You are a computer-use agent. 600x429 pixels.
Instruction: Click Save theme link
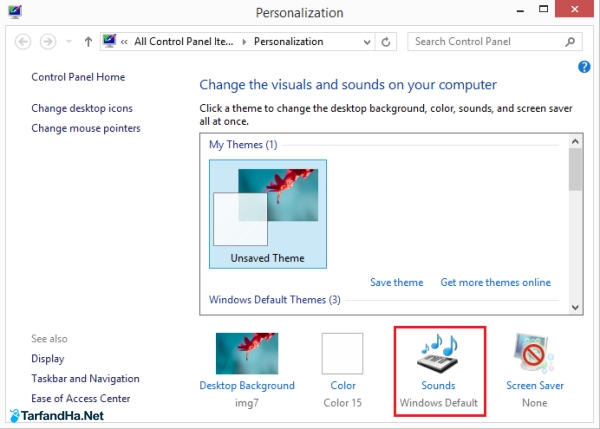[397, 282]
